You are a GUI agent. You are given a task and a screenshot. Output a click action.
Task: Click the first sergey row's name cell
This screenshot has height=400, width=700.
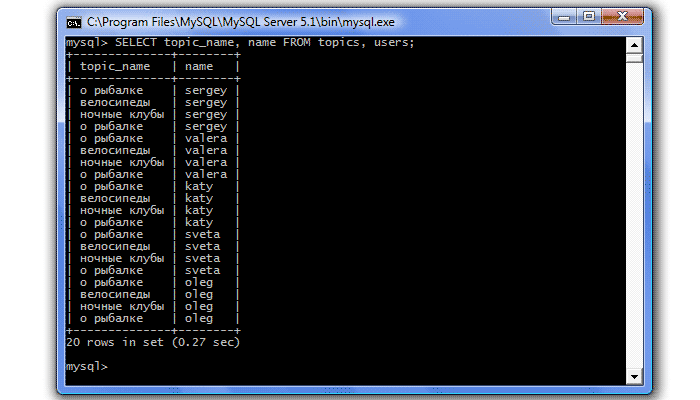(x=206, y=90)
